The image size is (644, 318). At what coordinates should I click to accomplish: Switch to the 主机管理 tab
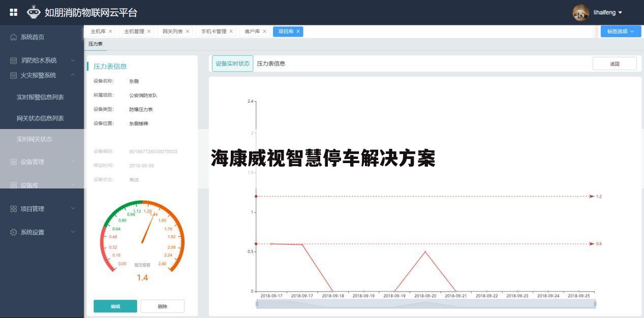[x=134, y=31]
